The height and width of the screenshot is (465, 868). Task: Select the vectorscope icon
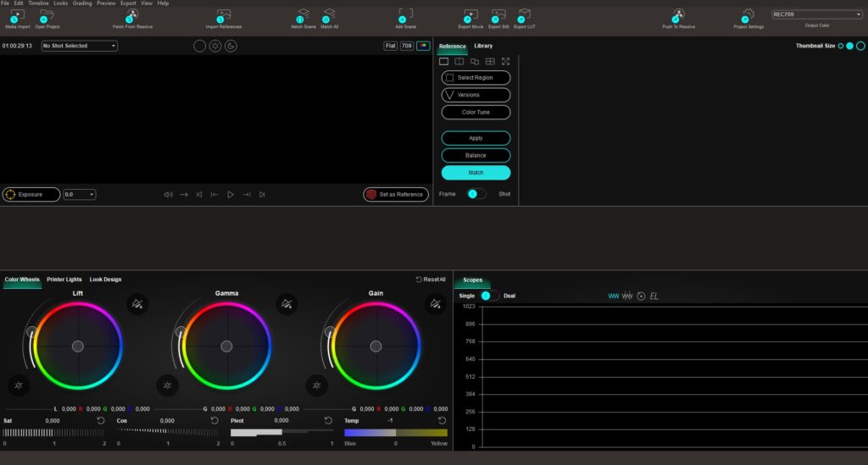click(641, 296)
